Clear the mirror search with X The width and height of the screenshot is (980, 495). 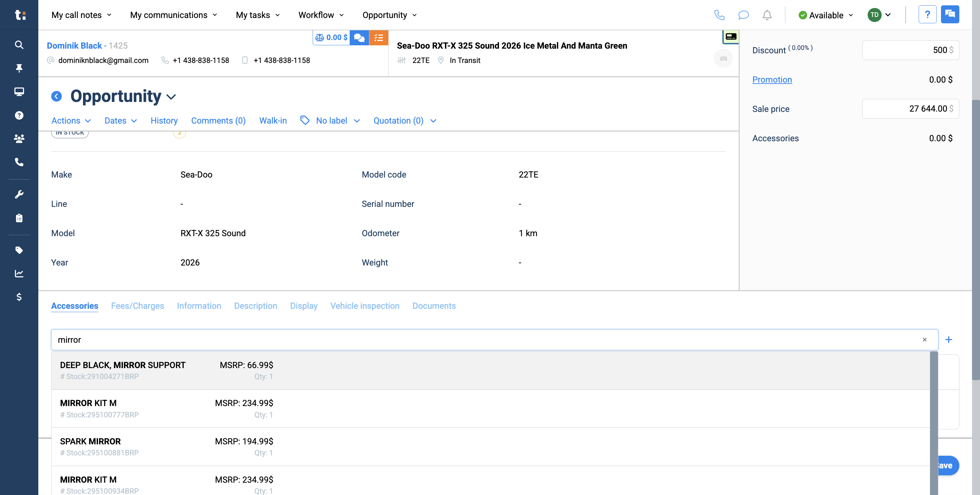[924, 339]
